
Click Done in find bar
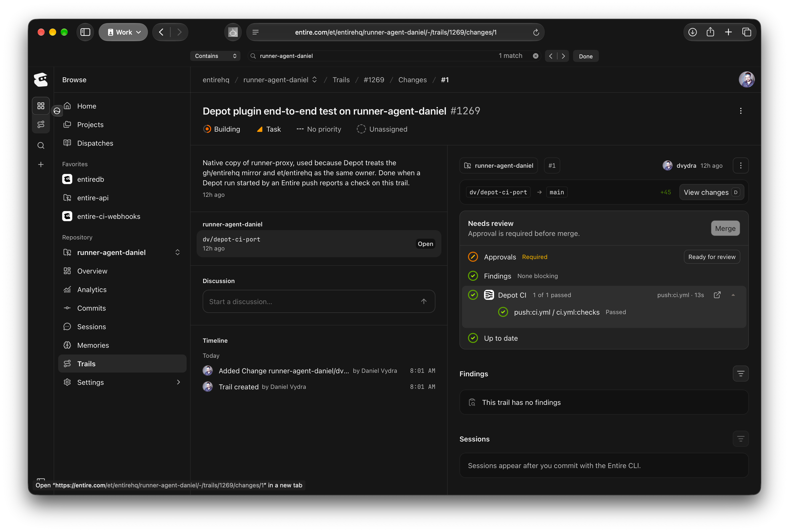(585, 56)
